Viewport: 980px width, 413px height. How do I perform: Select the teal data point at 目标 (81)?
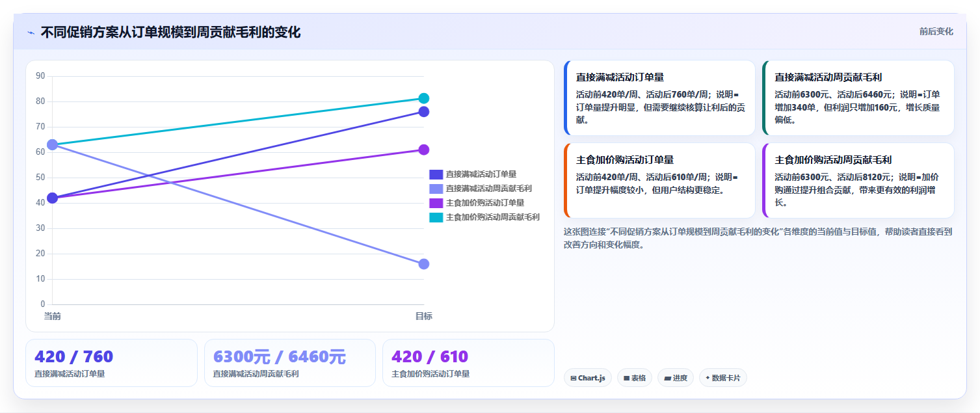click(423, 98)
